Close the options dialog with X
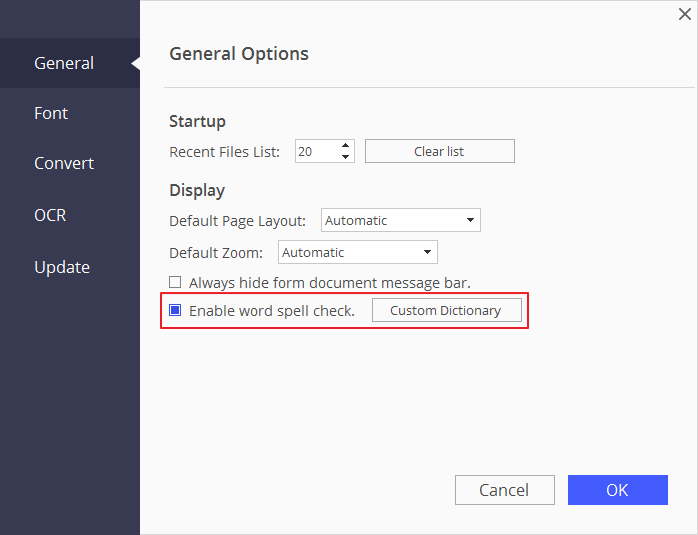Viewport: 698px width, 535px height. (685, 14)
